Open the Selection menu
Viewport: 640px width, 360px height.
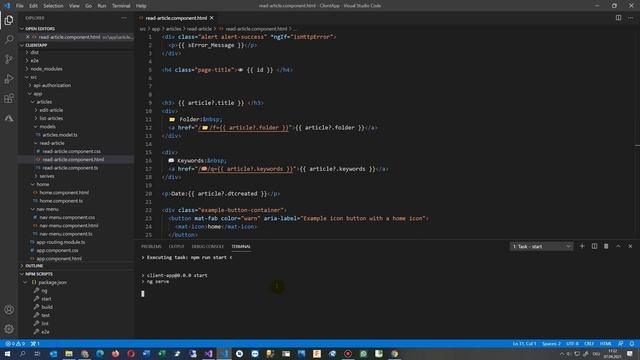click(x=53, y=6)
